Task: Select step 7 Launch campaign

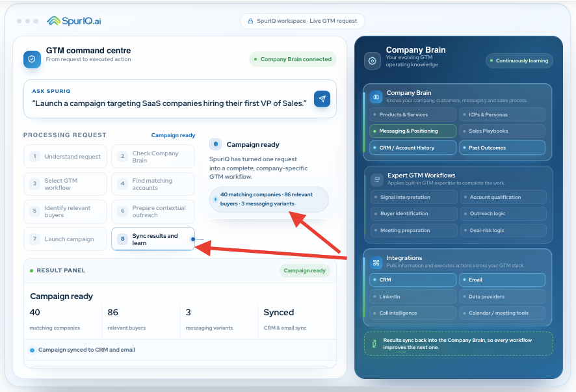Action: (x=66, y=239)
